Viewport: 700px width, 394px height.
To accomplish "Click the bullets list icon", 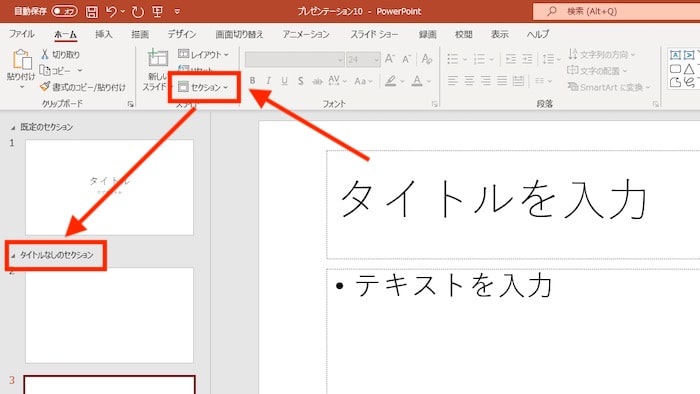I will coord(452,59).
